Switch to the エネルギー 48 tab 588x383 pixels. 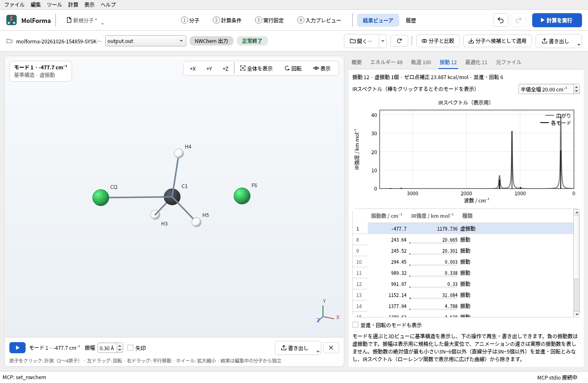tap(386, 62)
